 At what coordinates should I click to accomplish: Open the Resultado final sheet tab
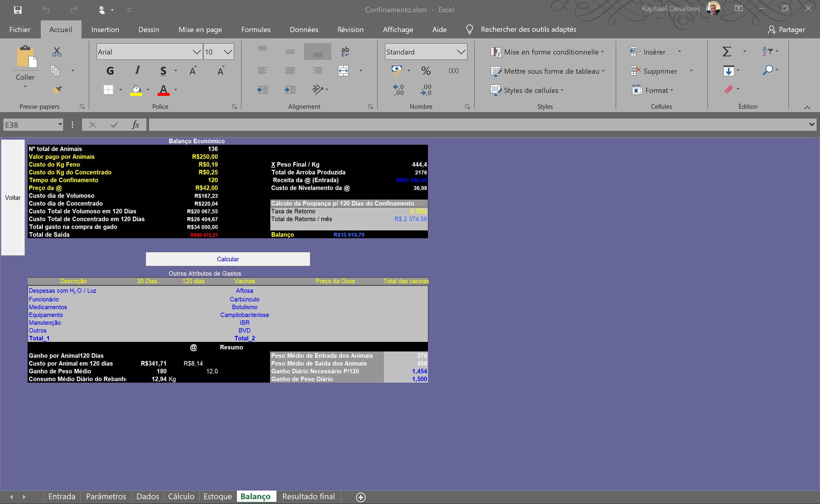point(308,496)
